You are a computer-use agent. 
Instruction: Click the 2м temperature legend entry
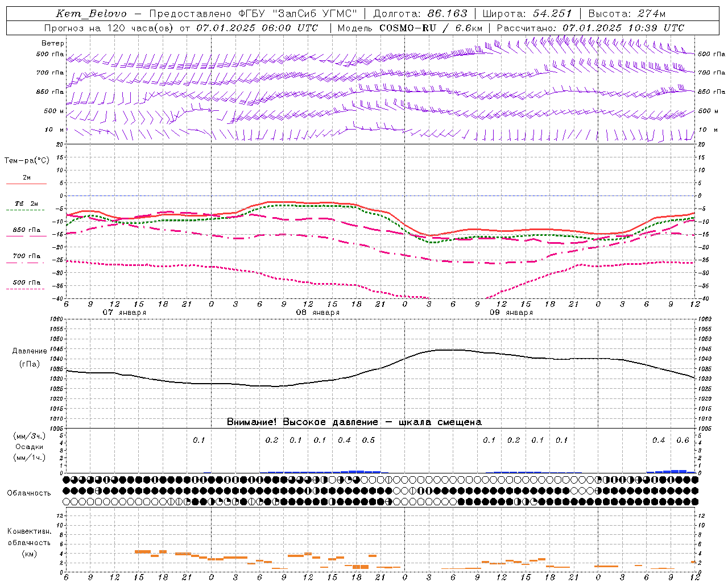coord(27,178)
